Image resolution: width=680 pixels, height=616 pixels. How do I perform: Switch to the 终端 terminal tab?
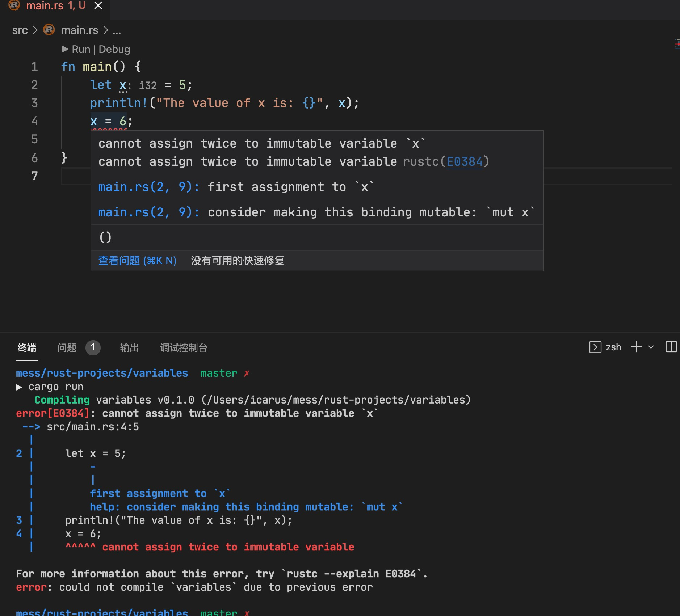coord(27,347)
